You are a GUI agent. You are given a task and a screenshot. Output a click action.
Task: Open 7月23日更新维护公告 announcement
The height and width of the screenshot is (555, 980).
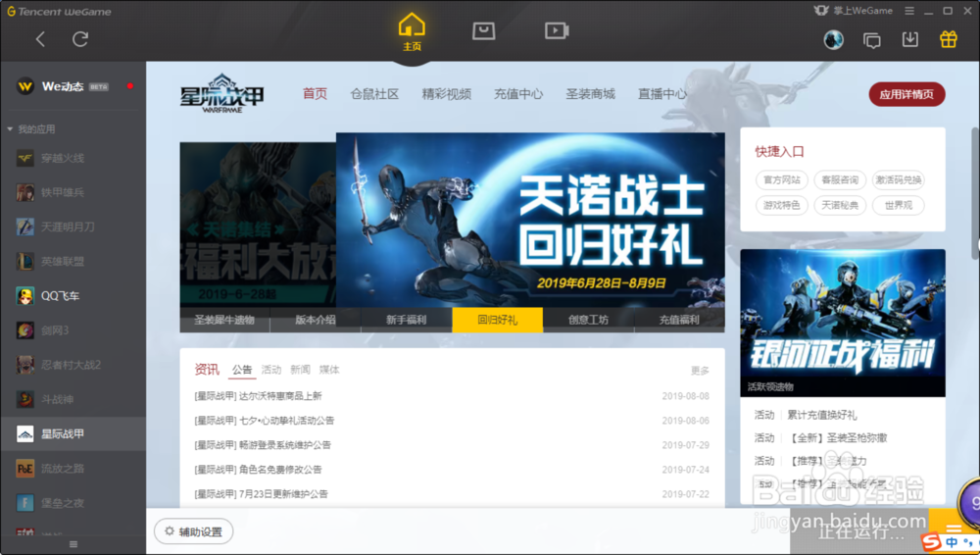point(262,493)
